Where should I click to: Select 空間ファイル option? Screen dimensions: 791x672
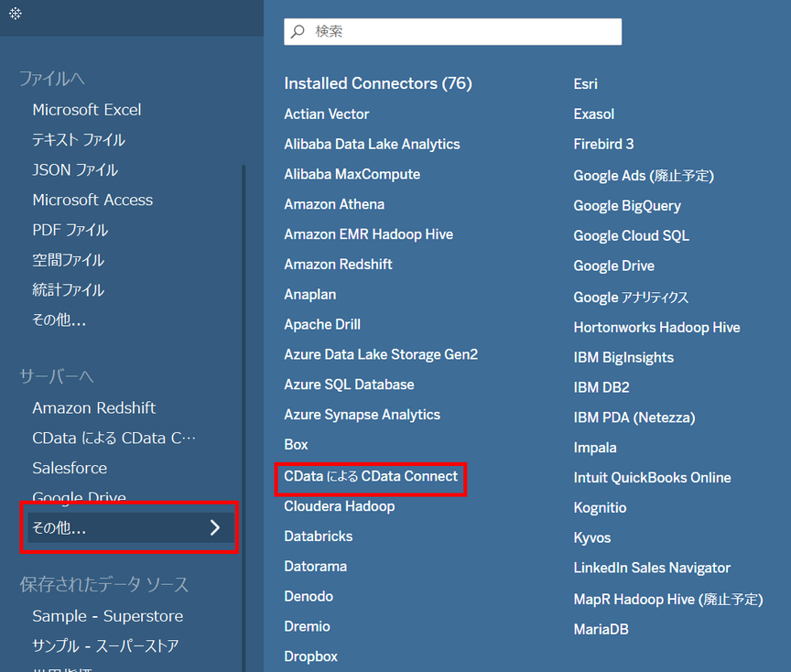click(x=68, y=260)
